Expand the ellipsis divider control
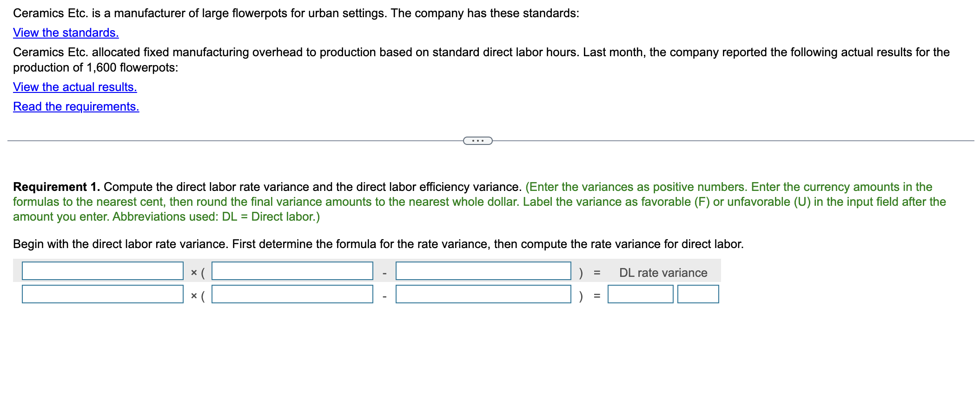The height and width of the screenshot is (419, 980). point(478,141)
